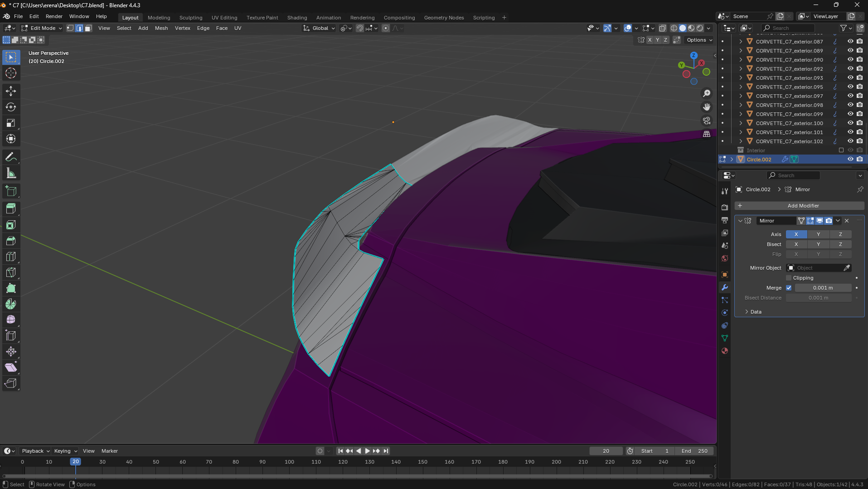Select the Cursor tool in the toolbar
This screenshot has width=868, height=489.
(11, 73)
